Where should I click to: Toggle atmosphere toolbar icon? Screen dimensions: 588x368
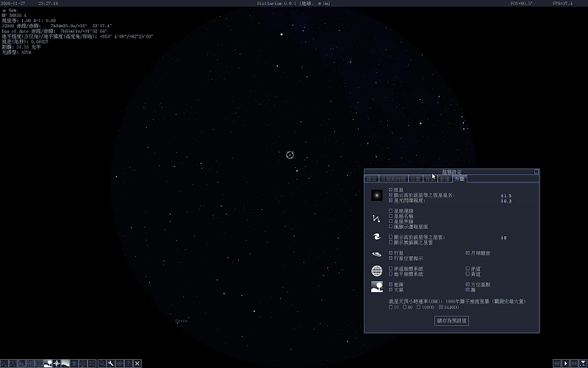pos(65,364)
